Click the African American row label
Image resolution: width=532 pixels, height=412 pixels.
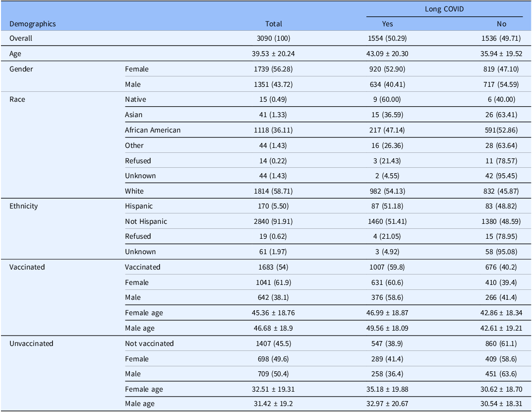(153, 130)
